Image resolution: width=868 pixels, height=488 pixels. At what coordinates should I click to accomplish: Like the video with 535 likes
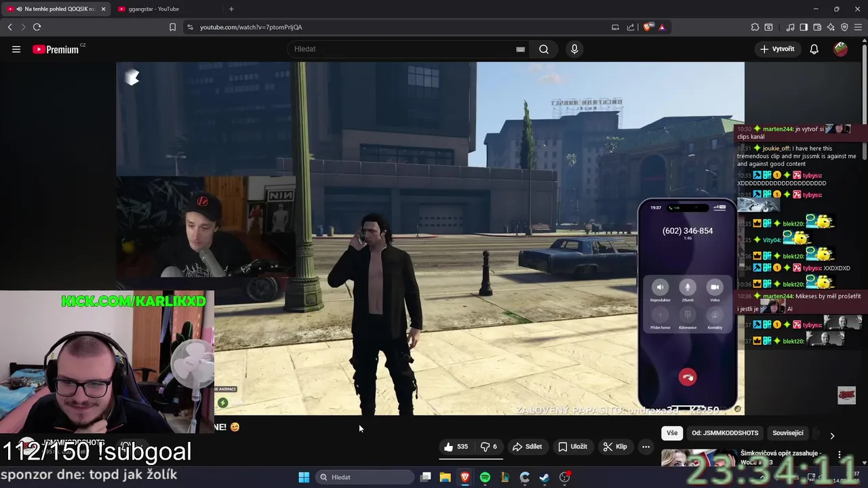click(x=456, y=447)
